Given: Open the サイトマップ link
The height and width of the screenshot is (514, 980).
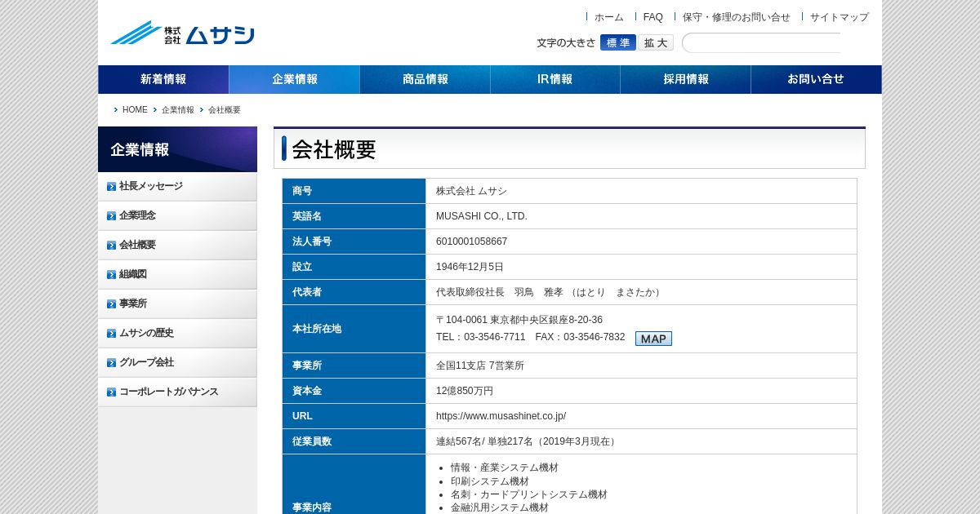Looking at the screenshot, I should tap(839, 17).
